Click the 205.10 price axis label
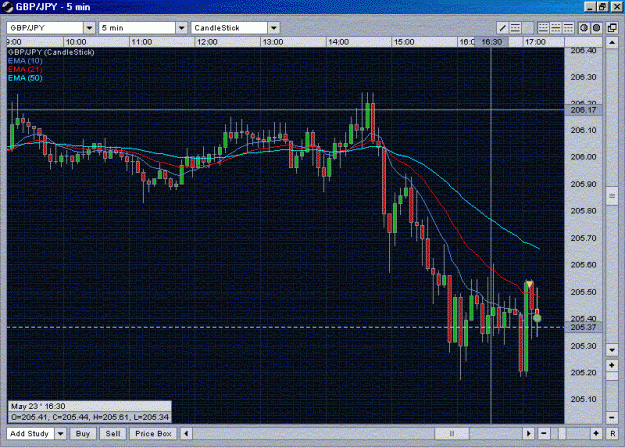 click(x=584, y=399)
